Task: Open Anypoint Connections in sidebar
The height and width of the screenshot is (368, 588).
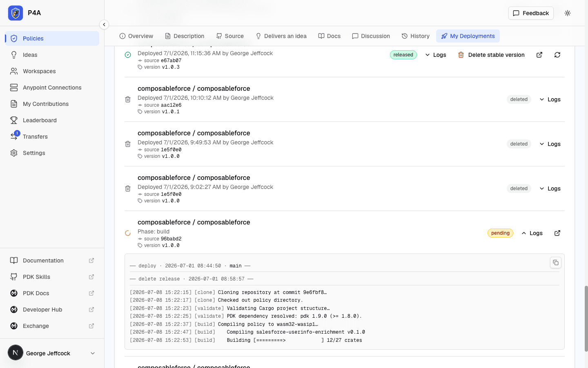Action: click(52, 88)
